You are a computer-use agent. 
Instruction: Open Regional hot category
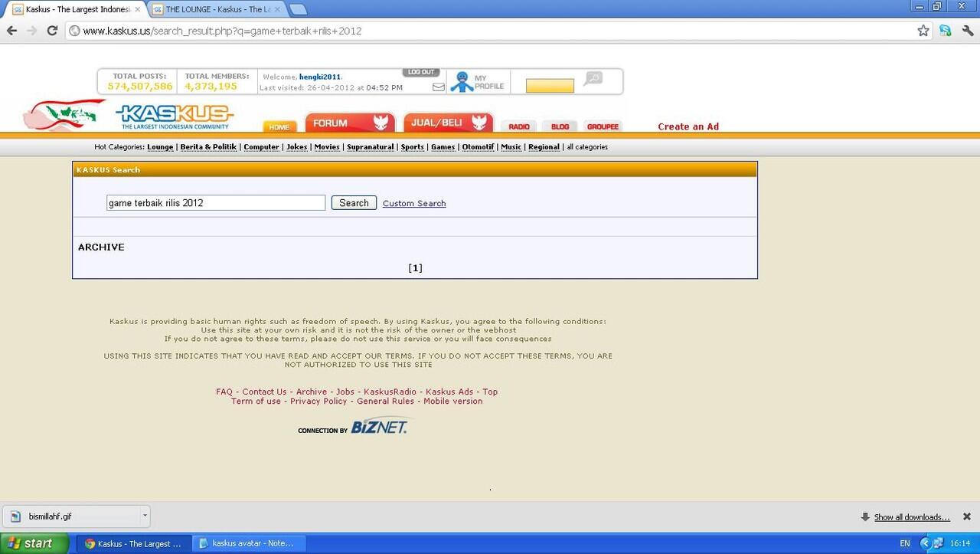544,147
